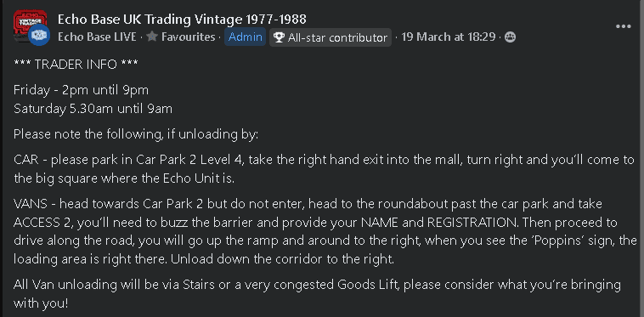Open the 19 March at 18:29 timestamp

(449, 37)
